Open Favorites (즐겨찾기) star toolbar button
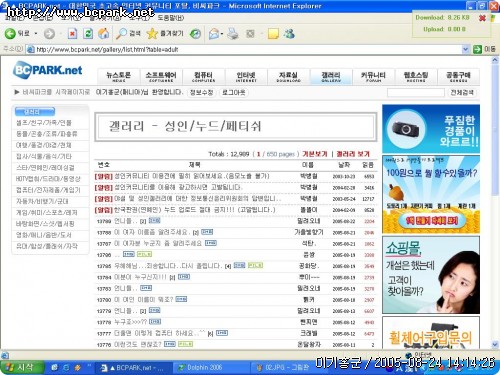This screenshot has width=500, height=375. (x=165, y=34)
